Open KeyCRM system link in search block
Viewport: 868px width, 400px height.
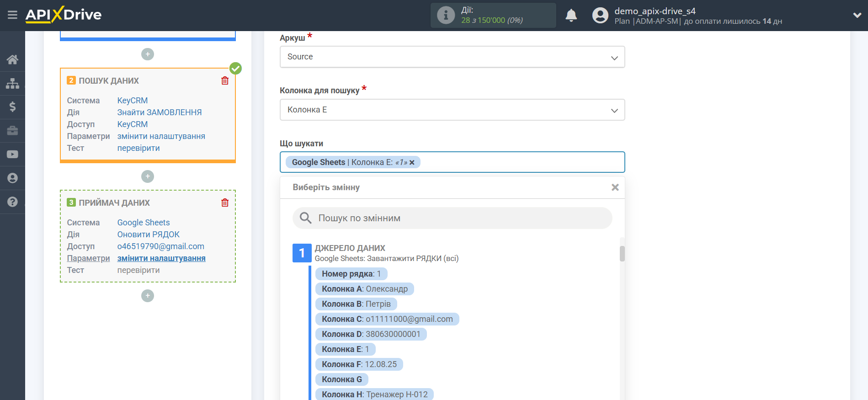[x=133, y=101]
